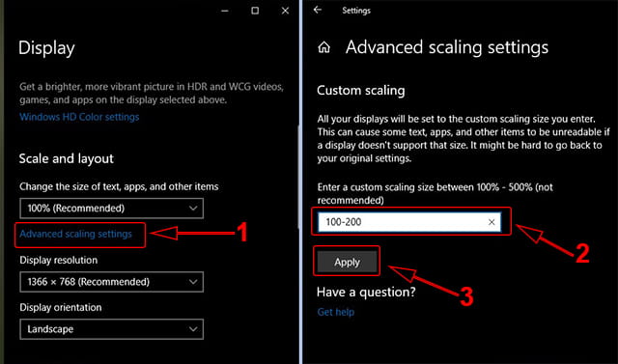Viewport: 618px width, 364px height.
Task: Click the 'Custom scaling' heading
Action: pos(360,91)
